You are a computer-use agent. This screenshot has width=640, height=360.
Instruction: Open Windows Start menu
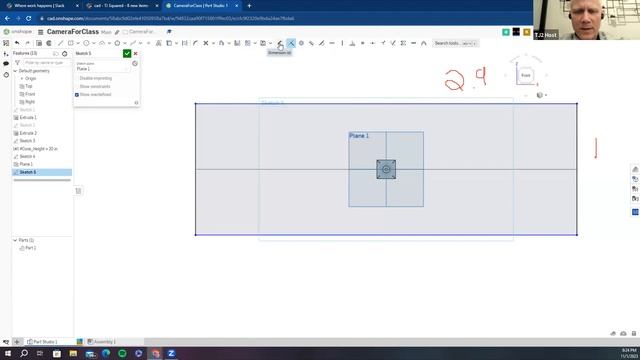click(8, 353)
